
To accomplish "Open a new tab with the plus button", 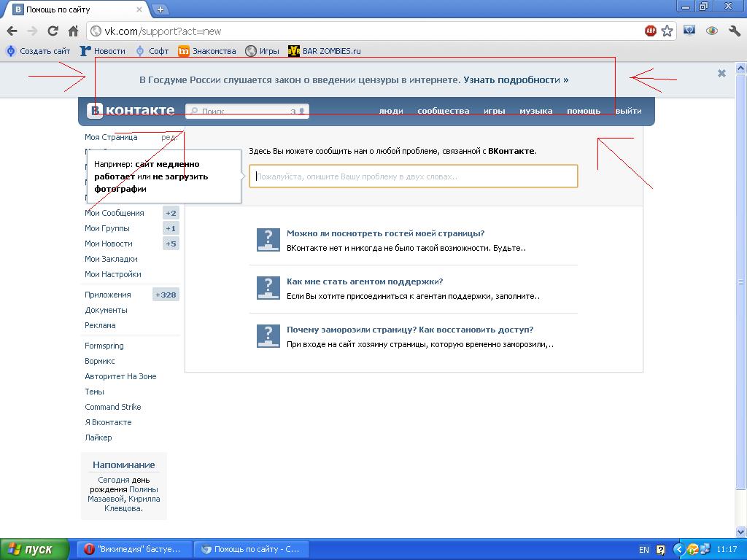I will click(160, 9).
